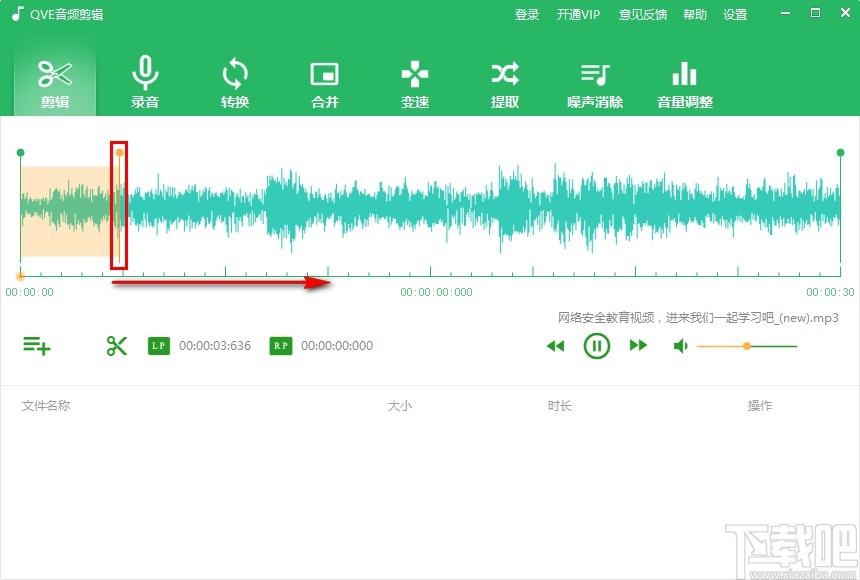This screenshot has height=580, width=860.
Task: Open the 提取 extract tab
Action: [x=505, y=85]
